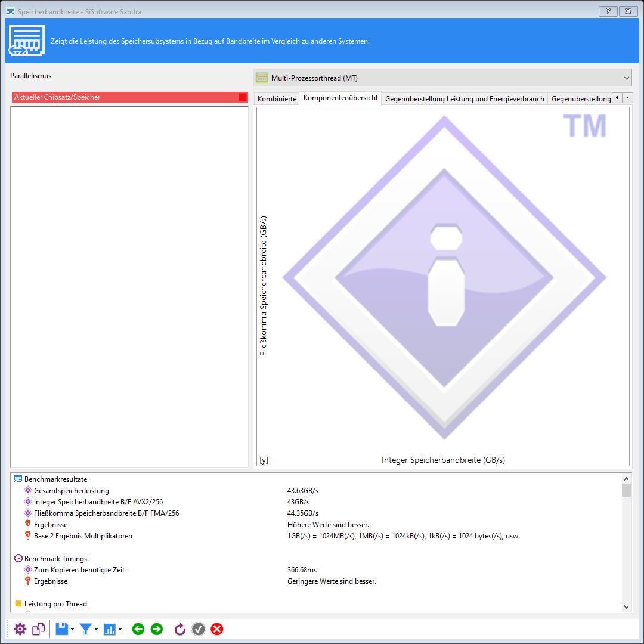Click lightbulb icon beside Ergebnisse under Benchmarkresultate
The width and height of the screenshot is (644, 644).
(28, 524)
